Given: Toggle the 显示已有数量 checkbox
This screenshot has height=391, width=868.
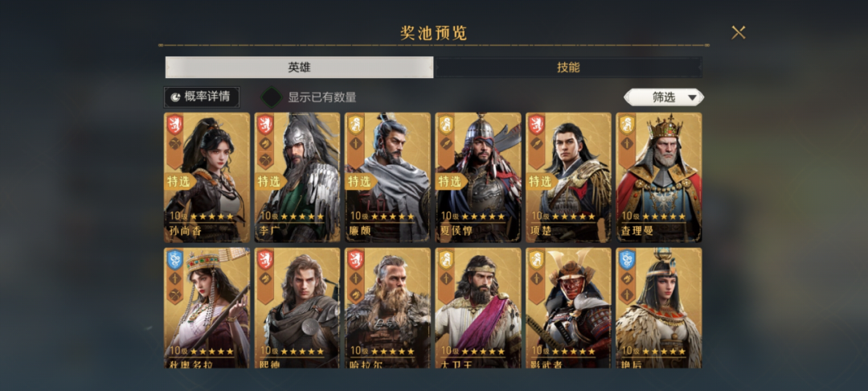Looking at the screenshot, I should pyautogui.click(x=272, y=97).
